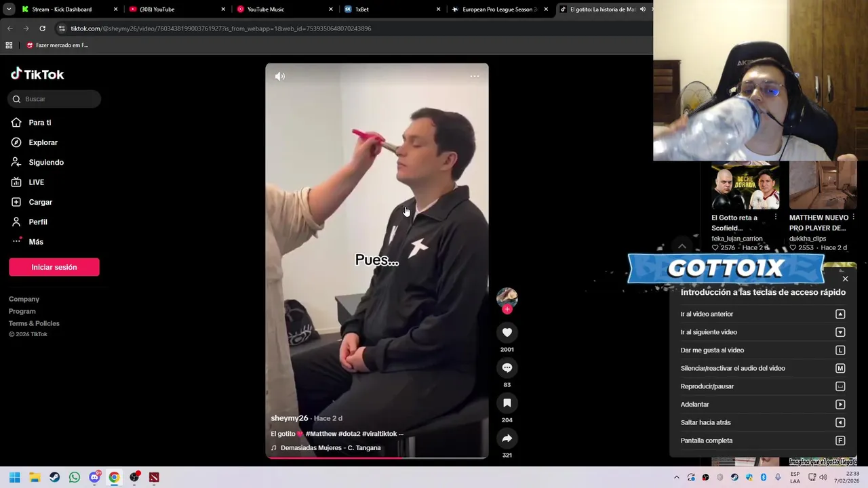868x488 pixels.
Task: Open Program footer link
Action: point(22,311)
